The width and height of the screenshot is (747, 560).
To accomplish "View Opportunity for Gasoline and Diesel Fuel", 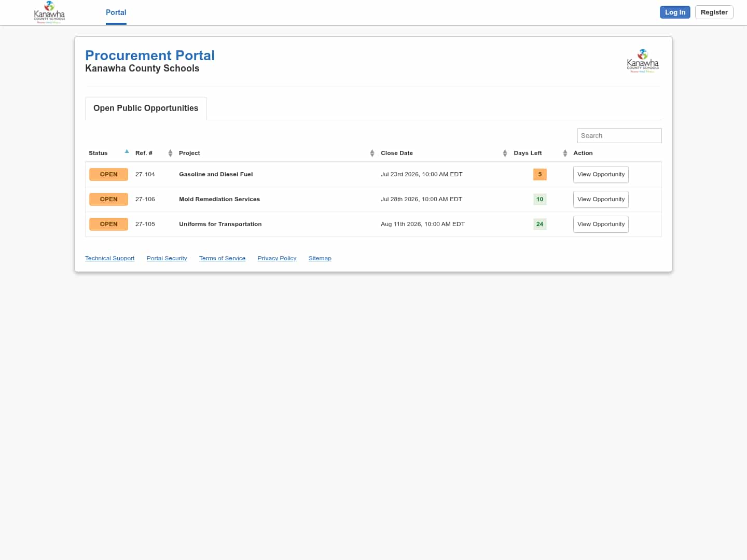I will [x=601, y=174].
